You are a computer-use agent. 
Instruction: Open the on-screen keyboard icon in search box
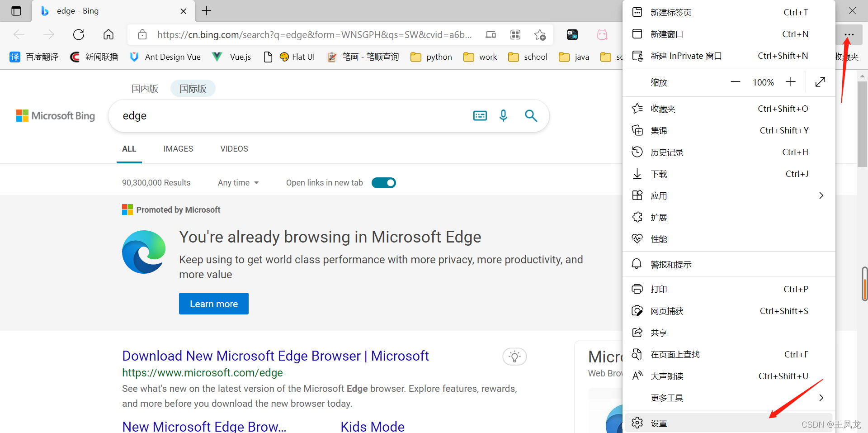480,116
